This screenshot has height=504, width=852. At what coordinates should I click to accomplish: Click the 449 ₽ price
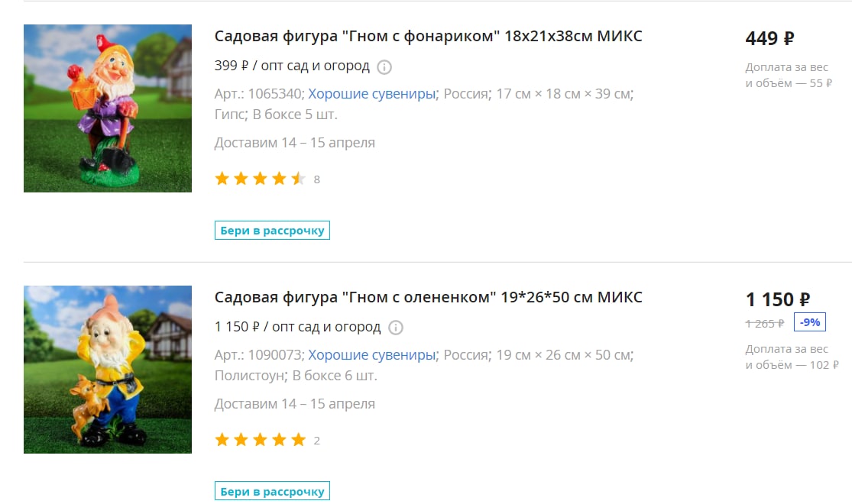[x=769, y=38]
